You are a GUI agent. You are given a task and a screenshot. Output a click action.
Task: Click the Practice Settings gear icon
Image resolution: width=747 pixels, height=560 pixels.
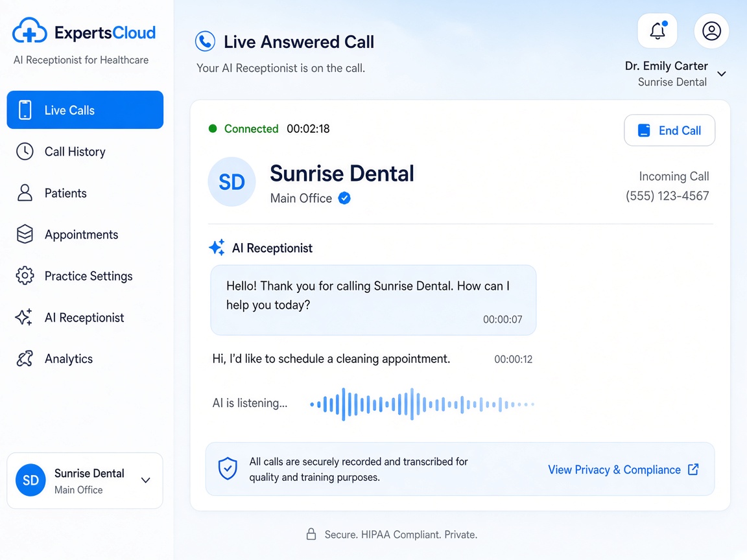25,275
